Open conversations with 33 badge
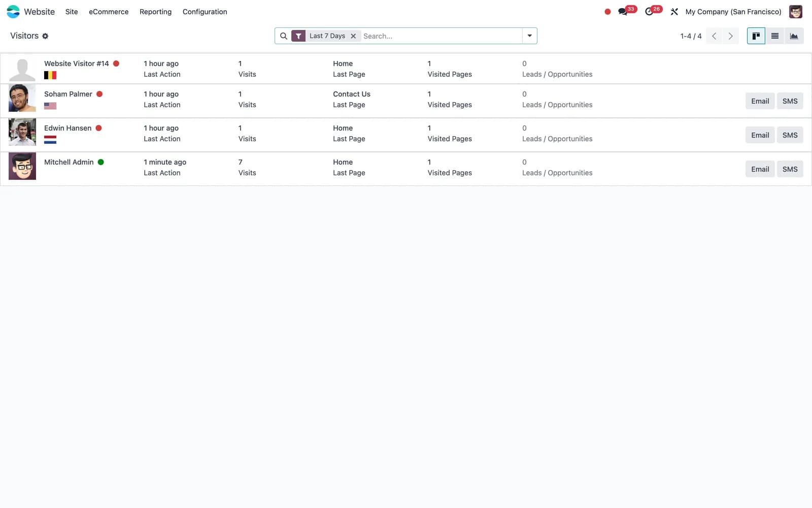 626,11
